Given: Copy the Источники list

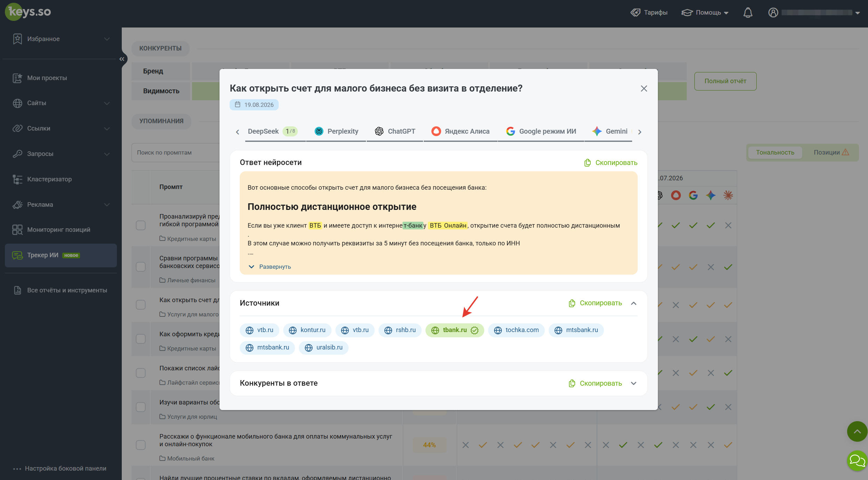Looking at the screenshot, I should click(x=595, y=303).
